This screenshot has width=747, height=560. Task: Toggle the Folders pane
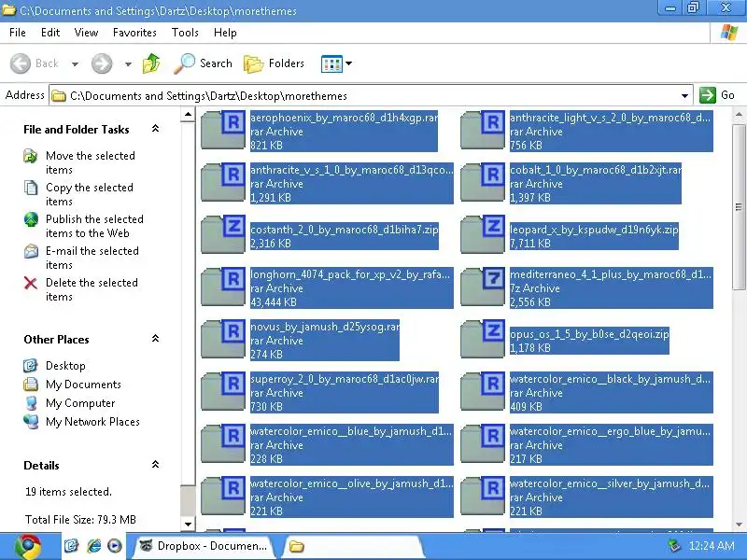tap(274, 63)
